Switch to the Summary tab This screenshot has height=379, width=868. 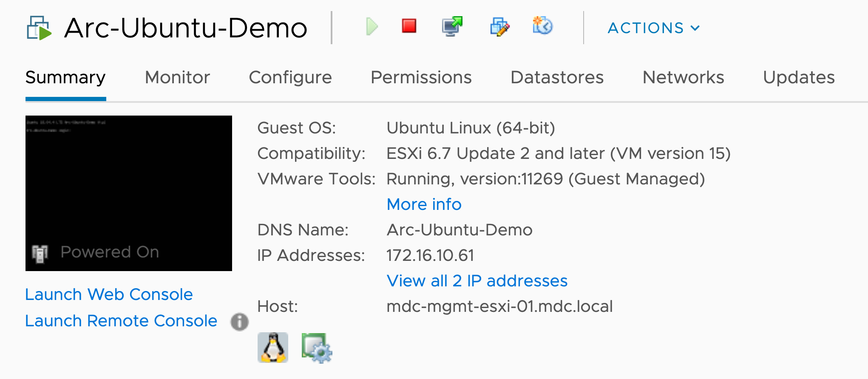(x=65, y=77)
